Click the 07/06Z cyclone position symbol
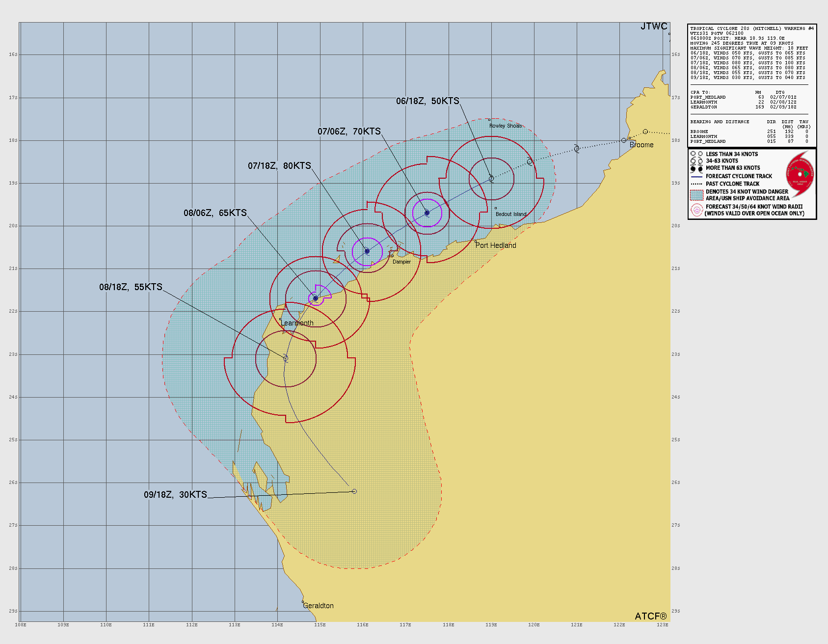The width and height of the screenshot is (828, 644). click(427, 213)
